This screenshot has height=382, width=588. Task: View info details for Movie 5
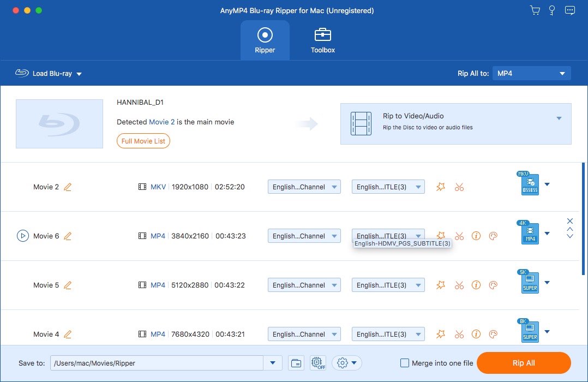pyautogui.click(x=476, y=285)
